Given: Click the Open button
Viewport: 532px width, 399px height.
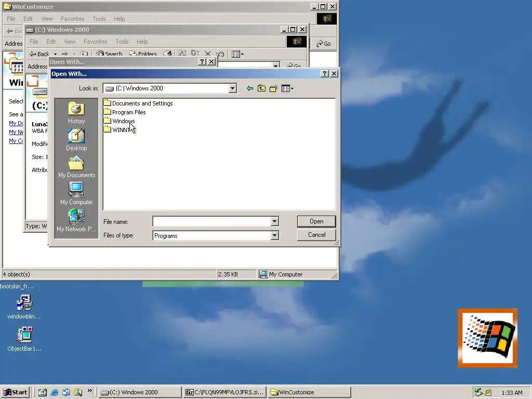Looking at the screenshot, I should 316,221.
